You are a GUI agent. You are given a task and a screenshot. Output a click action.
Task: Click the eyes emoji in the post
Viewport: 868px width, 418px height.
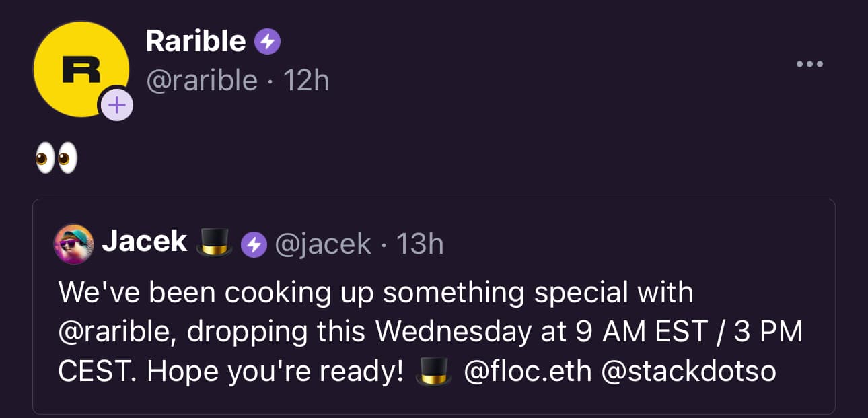(x=56, y=160)
